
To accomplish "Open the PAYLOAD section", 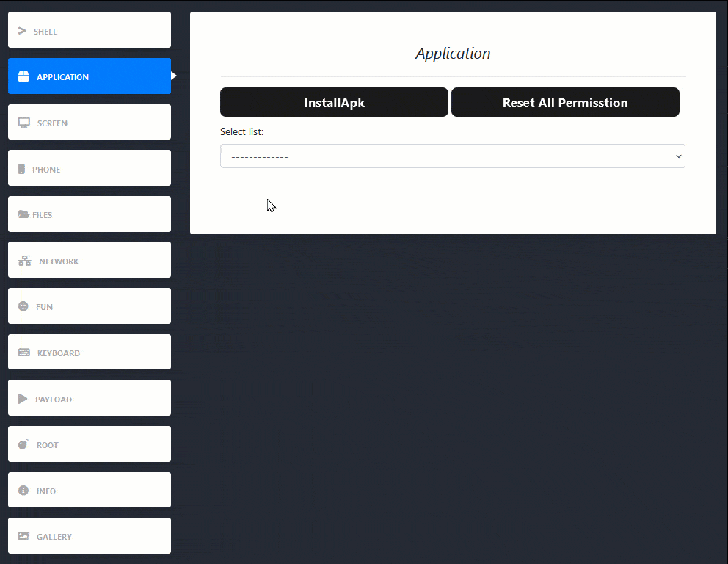I will (x=90, y=398).
